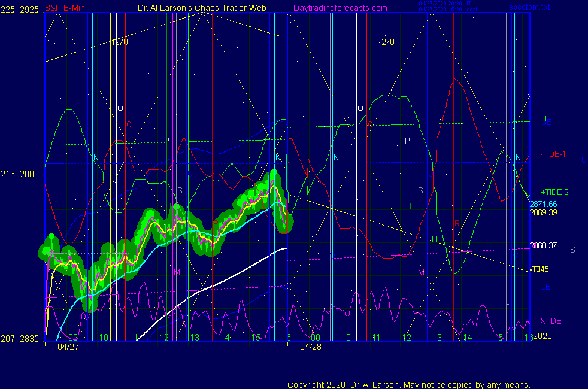Viewport: 588px width, 389px height.
Task: Click the '04/28' date axis label
Action: pyautogui.click(x=311, y=347)
